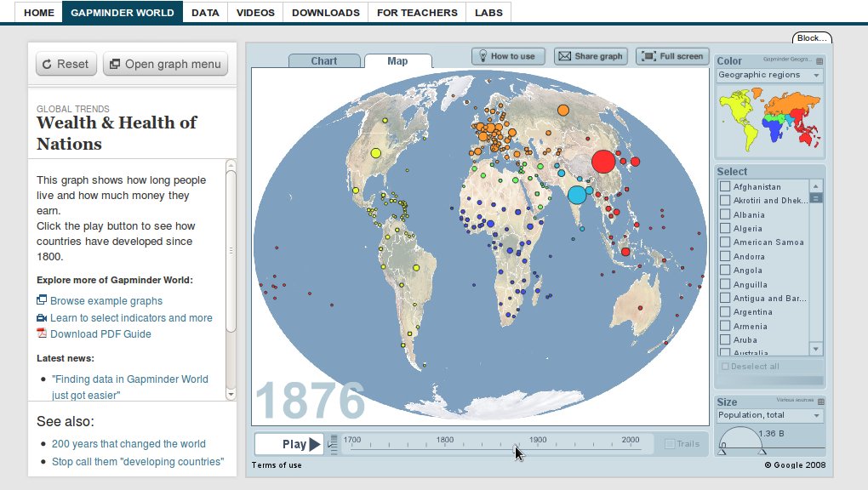Check the Anguilla checkbox
The image size is (868, 490).
point(725,284)
